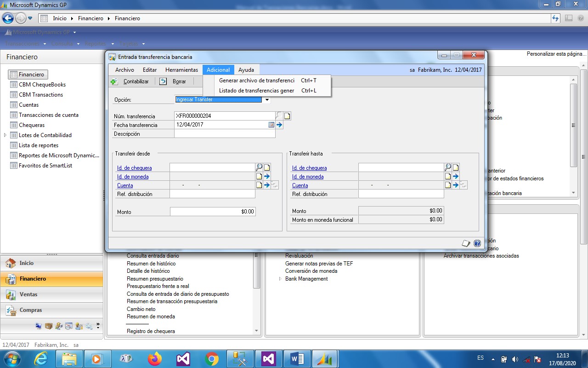This screenshot has height=368, width=588.
Task: Show hidden system tray icons
Action: pyautogui.click(x=493, y=359)
